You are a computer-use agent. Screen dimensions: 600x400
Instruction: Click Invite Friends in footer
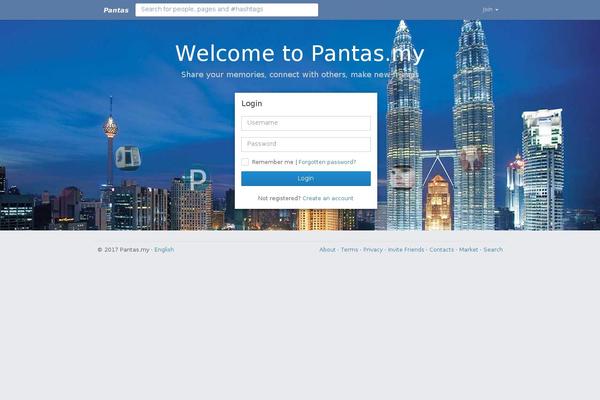[x=406, y=250]
